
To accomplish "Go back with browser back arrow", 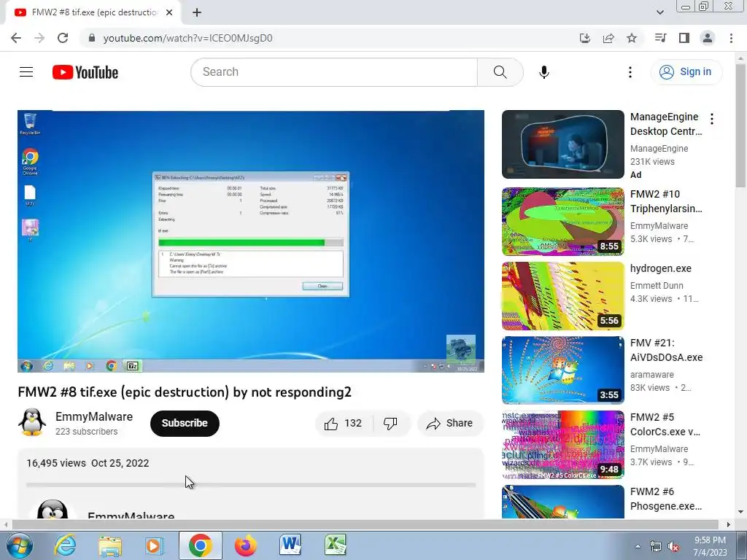I will [x=16, y=38].
